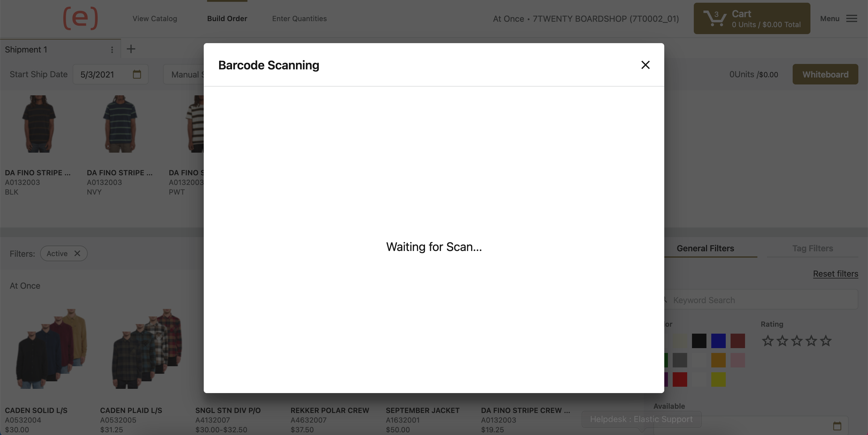The image size is (868, 435).
Task: Click the Whiteboard button
Action: (825, 74)
